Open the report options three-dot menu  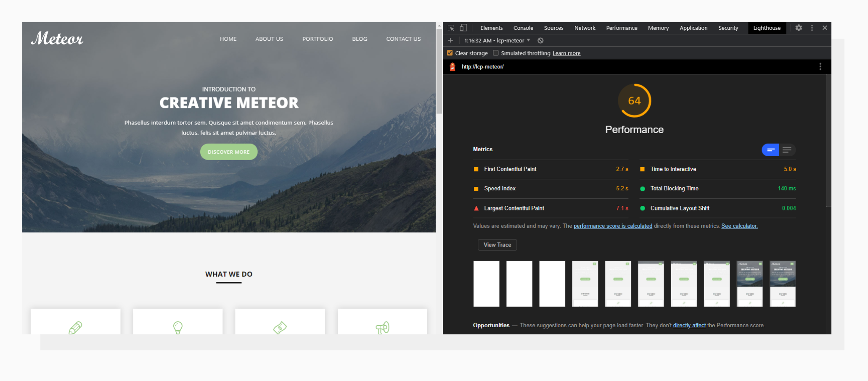coord(820,66)
